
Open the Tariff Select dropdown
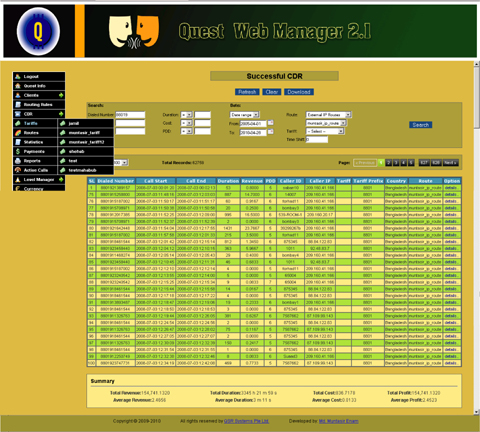[325, 131]
